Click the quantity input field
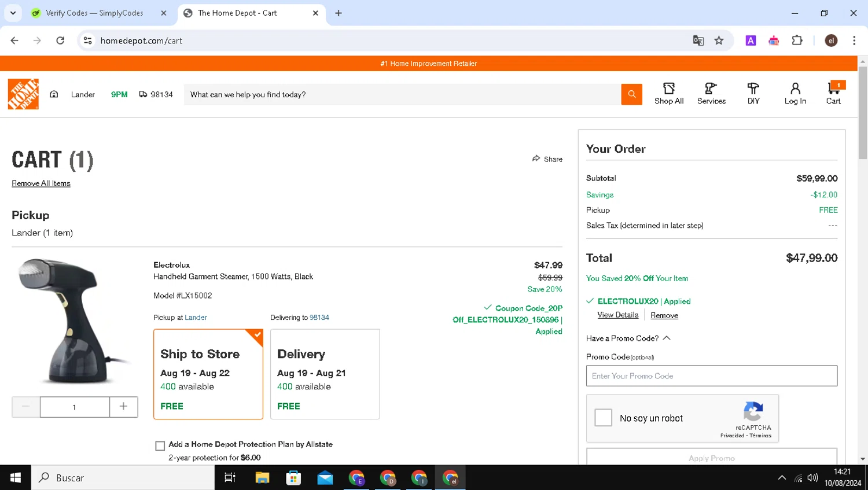This screenshot has width=868, height=490. point(75,407)
